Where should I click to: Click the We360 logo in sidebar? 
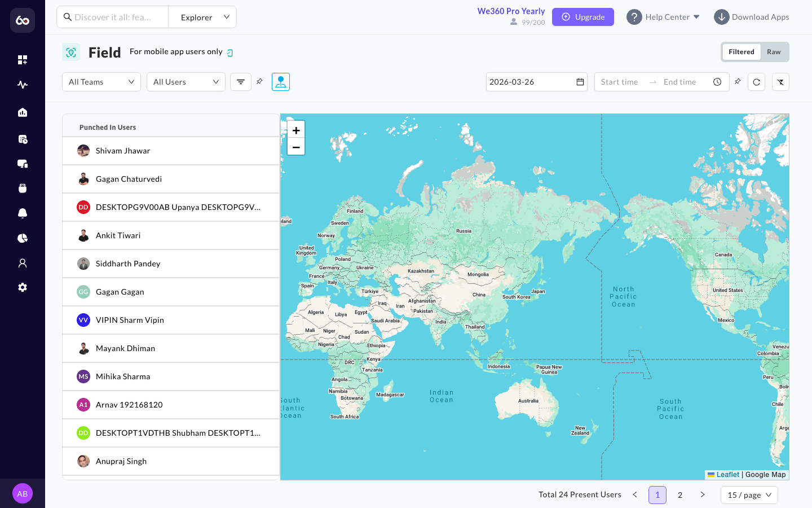(23, 20)
